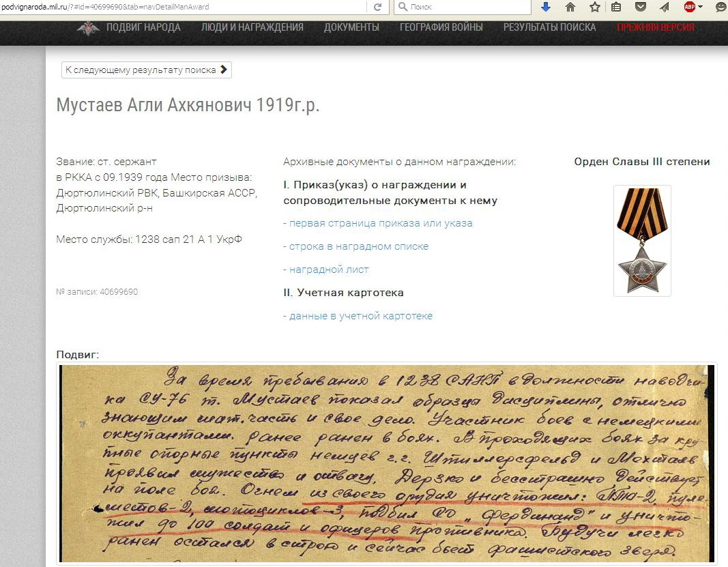Go to Результаты поиска section

(549, 27)
